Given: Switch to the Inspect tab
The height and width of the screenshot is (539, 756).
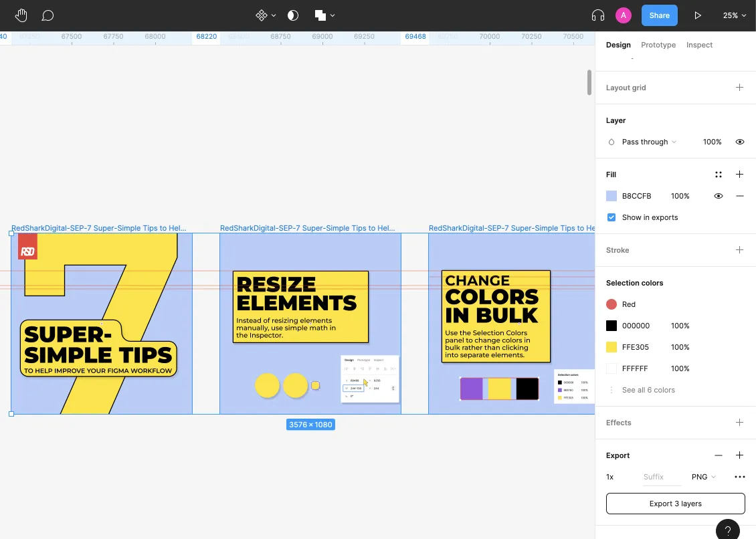Looking at the screenshot, I should coord(699,45).
